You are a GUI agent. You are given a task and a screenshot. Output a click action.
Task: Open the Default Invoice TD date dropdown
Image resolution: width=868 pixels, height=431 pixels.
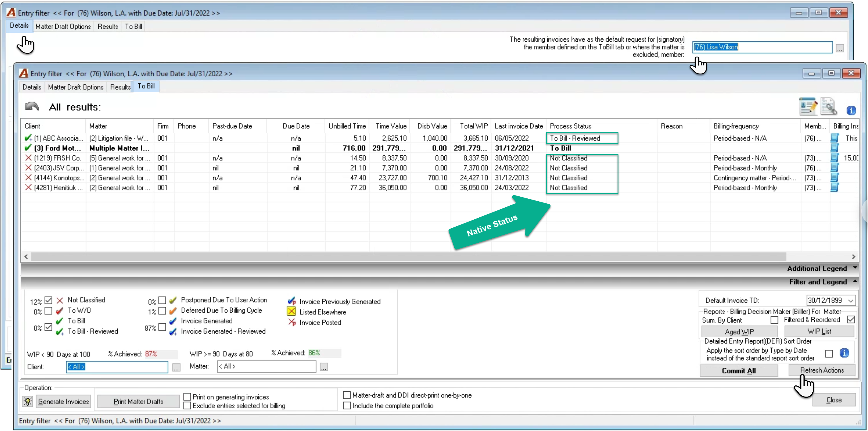click(x=851, y=300)
